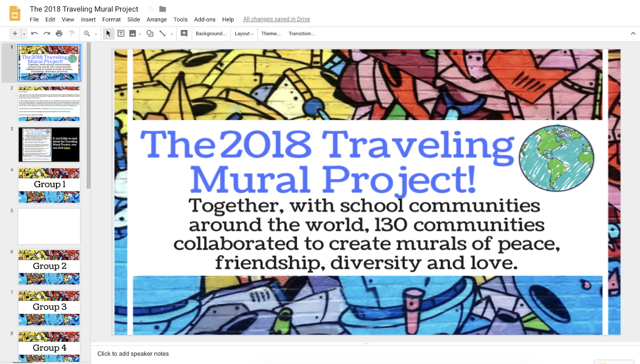
Task: Choose the select arrow cursor tool
Action: point(108,34)
